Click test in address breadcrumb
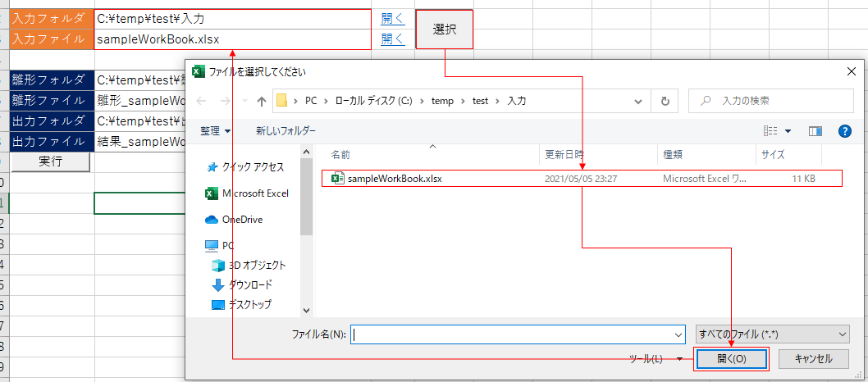This screenshot has width=868, height=382. pyautogui.click(x=481, y=102)
